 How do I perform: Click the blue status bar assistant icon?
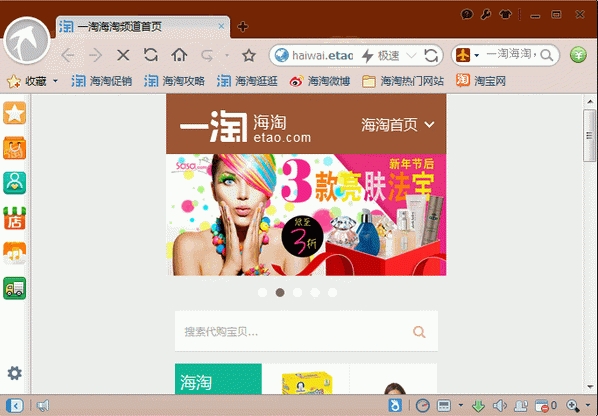(x=395, y=405)
